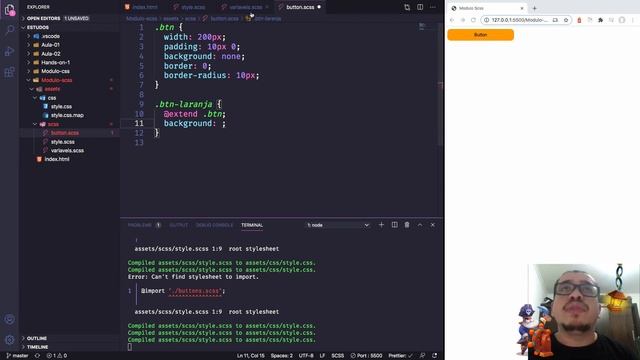
Task: Expand the Aula-02 folder
Action: pyautogui.click(x=50, y=54)
